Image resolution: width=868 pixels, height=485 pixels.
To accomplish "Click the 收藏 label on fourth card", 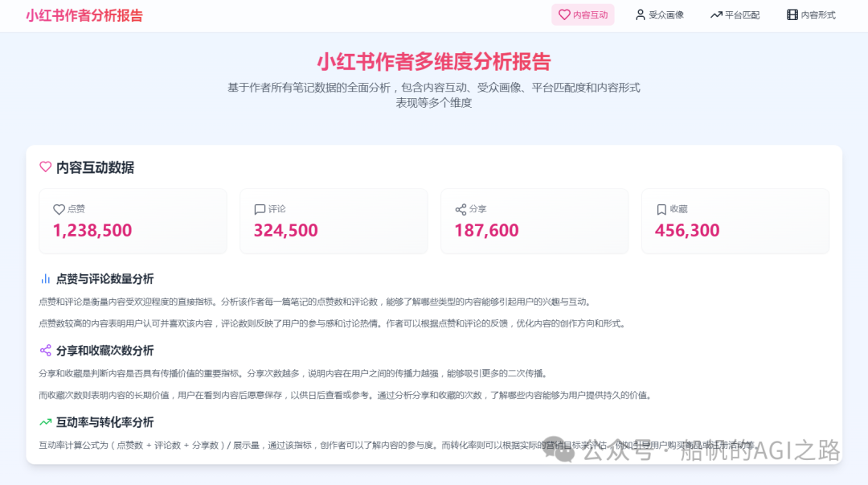I will pyautogui.click(x=678, y=209).
